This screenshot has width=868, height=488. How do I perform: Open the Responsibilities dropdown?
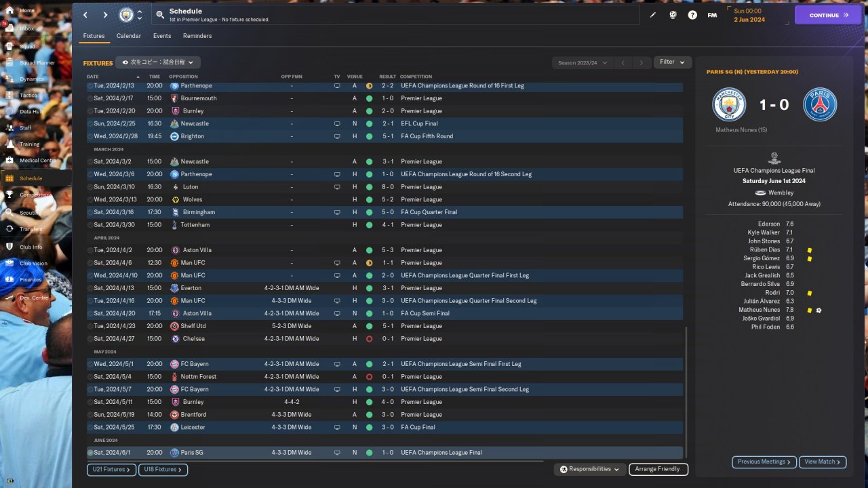589,469
